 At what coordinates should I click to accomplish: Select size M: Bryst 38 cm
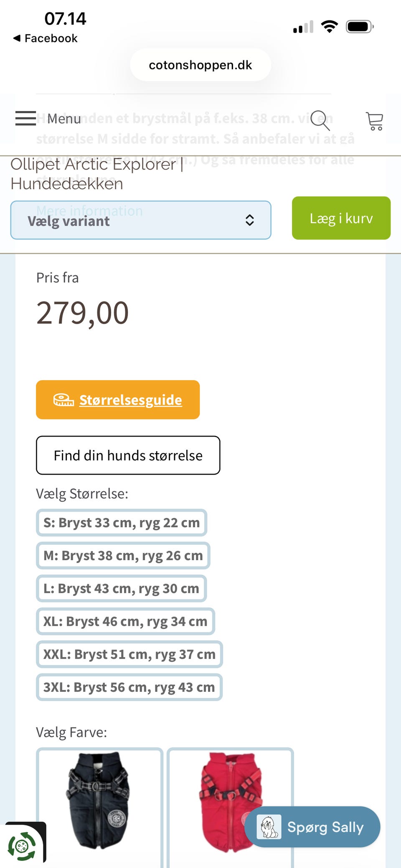coord(123,556)
